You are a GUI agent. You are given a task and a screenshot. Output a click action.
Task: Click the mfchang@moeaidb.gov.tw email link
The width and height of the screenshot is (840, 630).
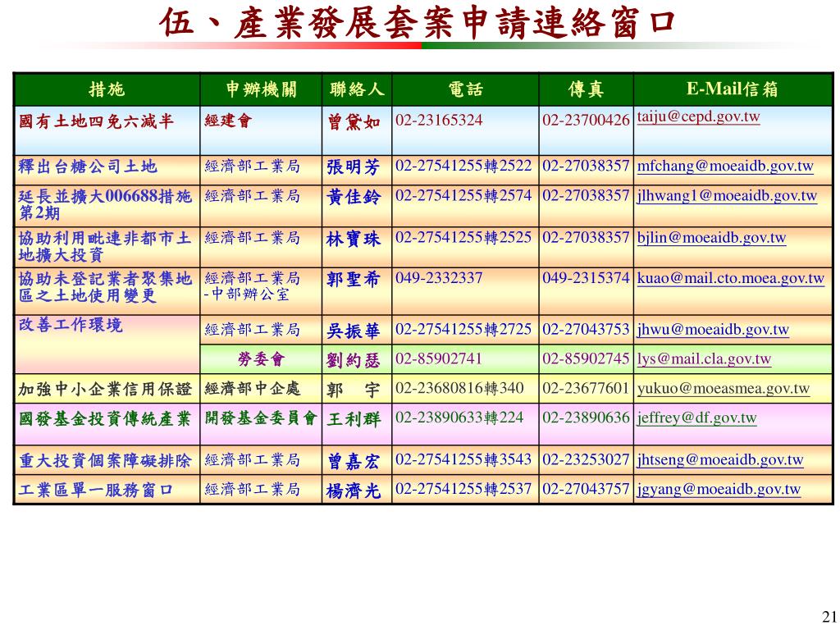(725, 167)
